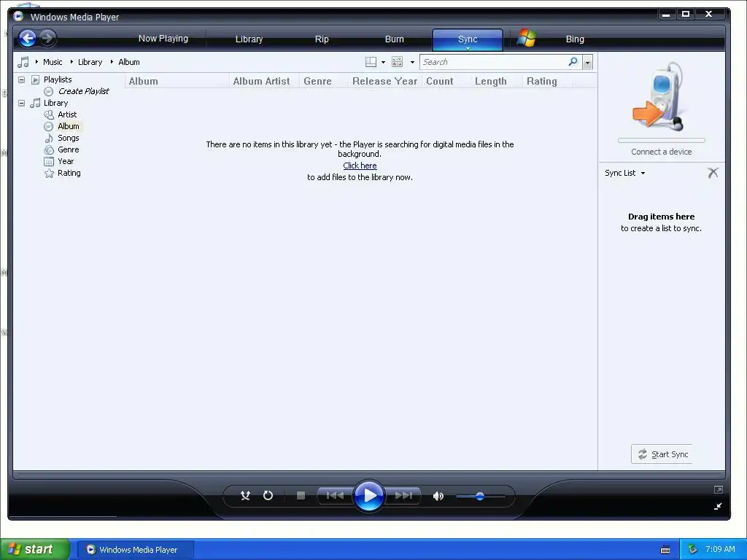
Task: Sort by the Release Year column header
Action: (x=385, y=82)
